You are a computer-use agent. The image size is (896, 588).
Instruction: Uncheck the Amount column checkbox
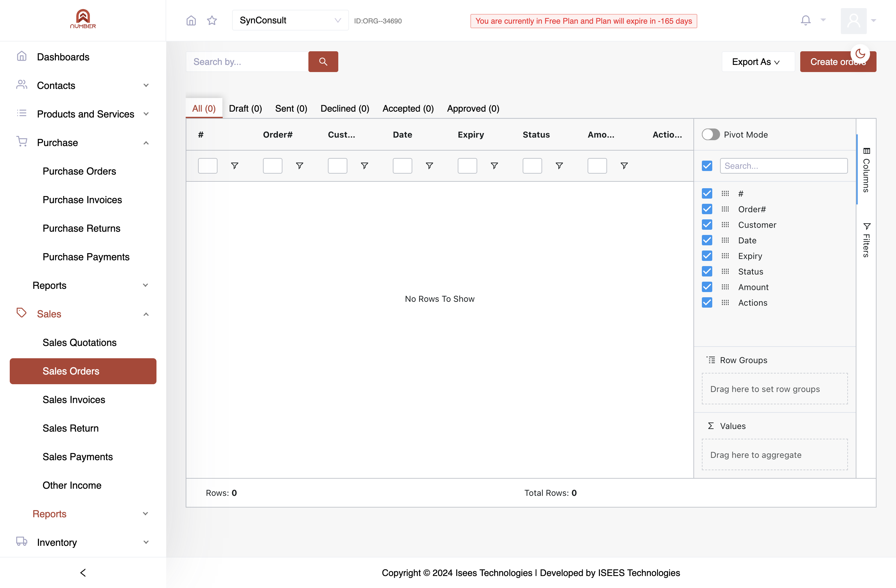pyautogui.click(x=707, y=287)
